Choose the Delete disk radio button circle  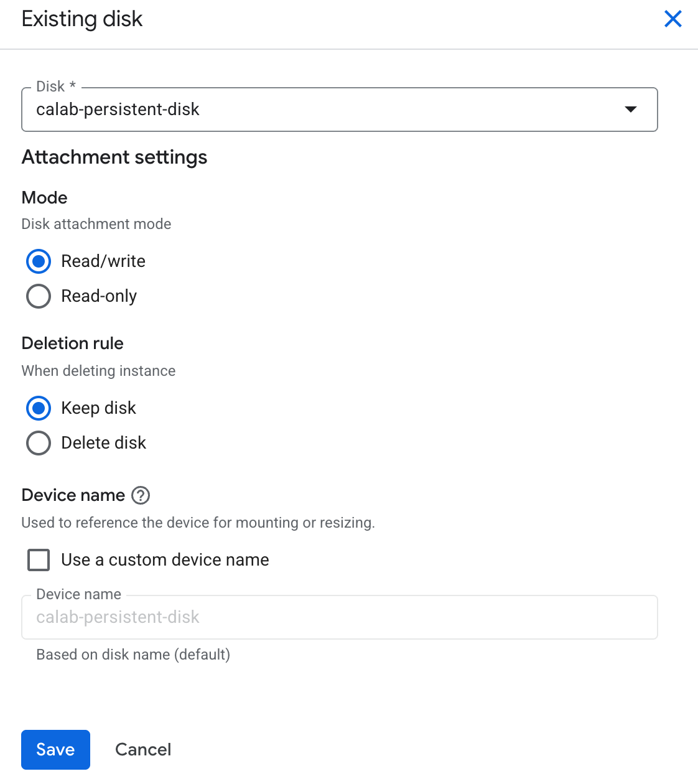[39, 443]
